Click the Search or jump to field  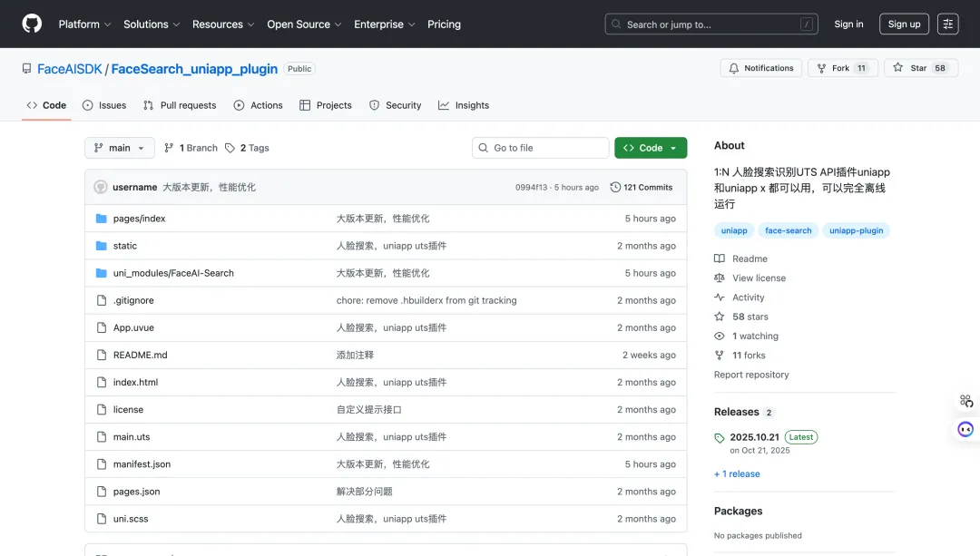pyautogui.click(x=711, y=24)
